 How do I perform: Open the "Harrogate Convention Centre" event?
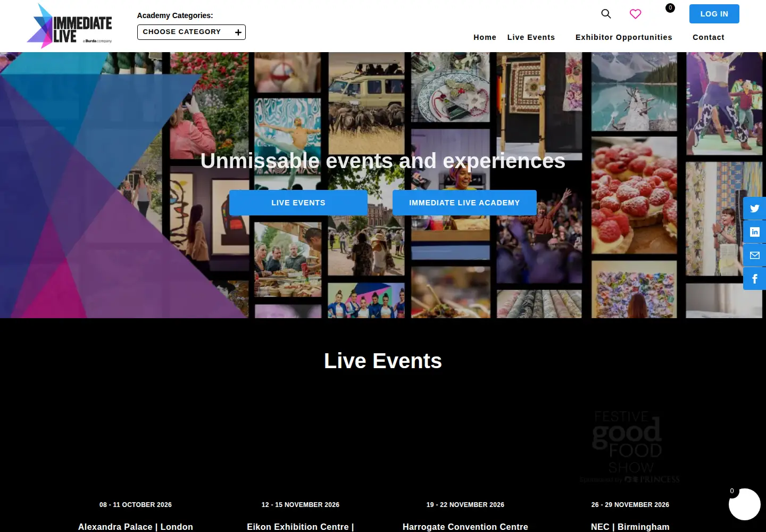coord(465,527)
